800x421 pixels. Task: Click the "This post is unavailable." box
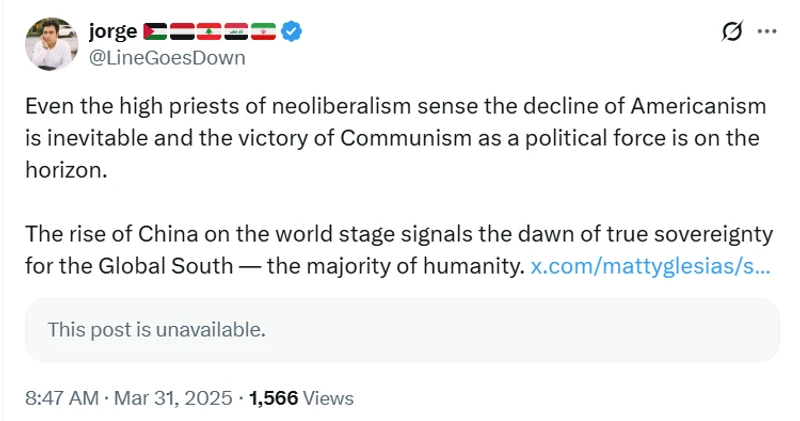(x=402, y=329)
